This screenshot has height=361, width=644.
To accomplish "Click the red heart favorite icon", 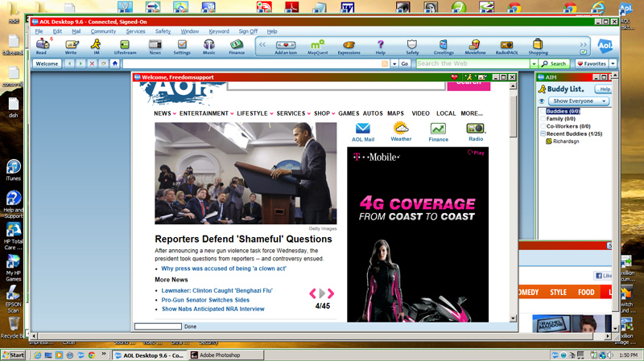I will pyautogui.click(x=454, y=77).
